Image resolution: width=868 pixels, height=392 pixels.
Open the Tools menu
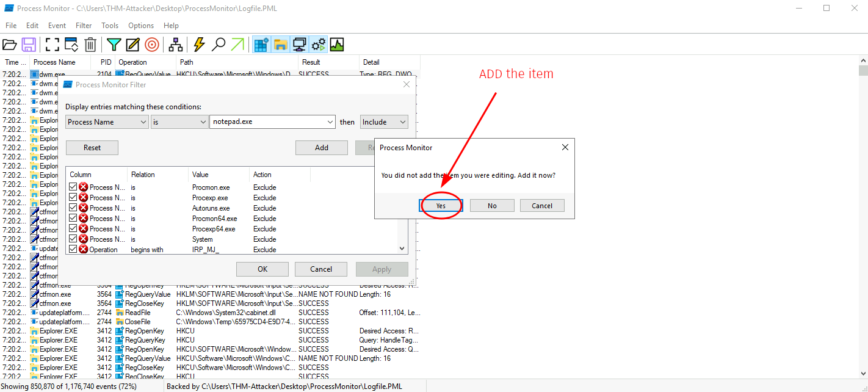click(x=110, y=26)
